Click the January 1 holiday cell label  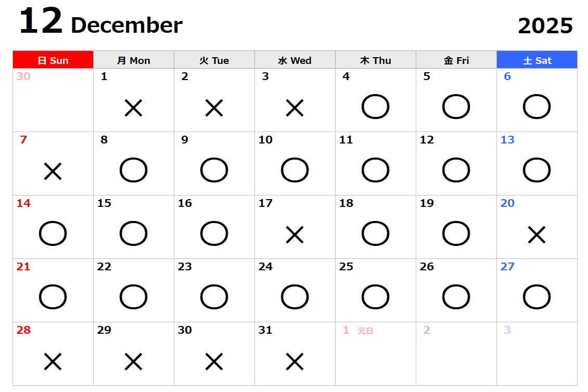click(x=365, y=331)
